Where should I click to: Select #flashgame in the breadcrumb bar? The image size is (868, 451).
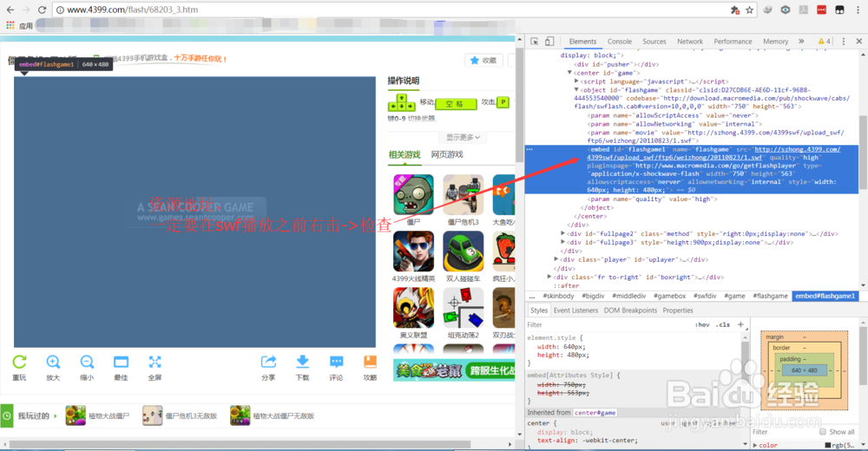point(770,296)
